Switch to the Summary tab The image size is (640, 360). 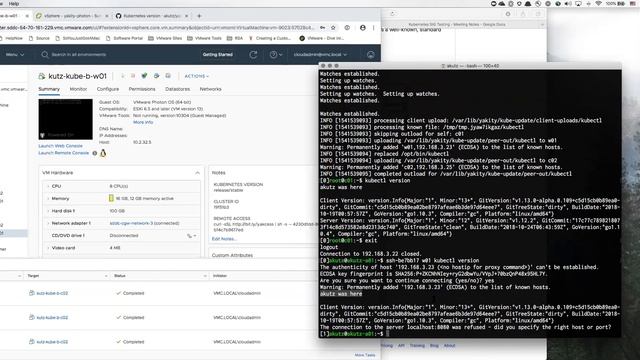click(49, 89)
